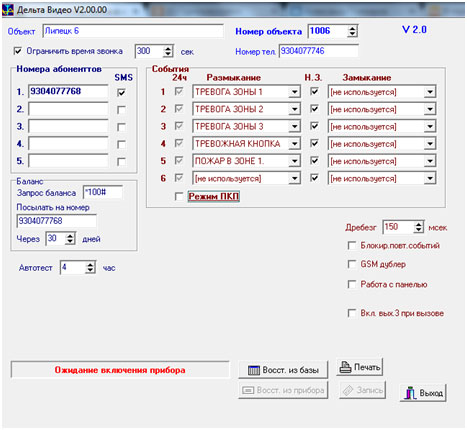Screen dimensions: 467x430
Task: Click the Посылать на номер field
Action: [57, 221]
